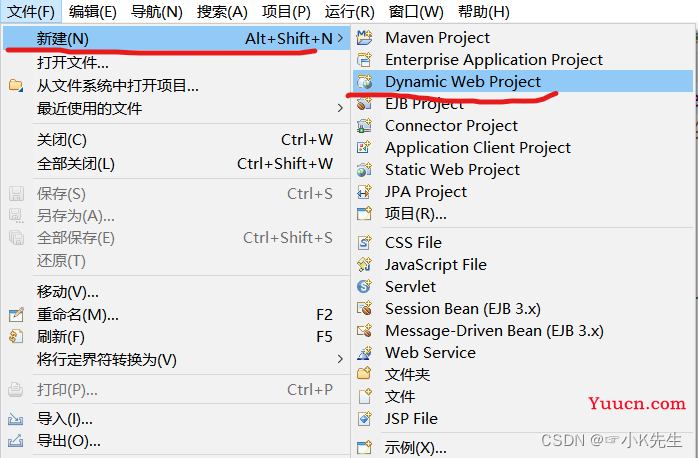Click the 项目(R)... wizard icon
This screenshot has width=698, height=458.
click(365, 214)
